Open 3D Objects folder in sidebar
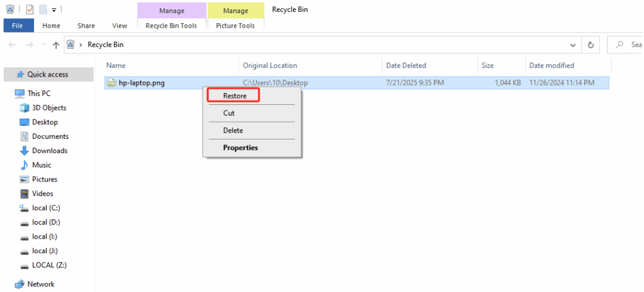The image size is (644, 292). [x=49, y=107]
